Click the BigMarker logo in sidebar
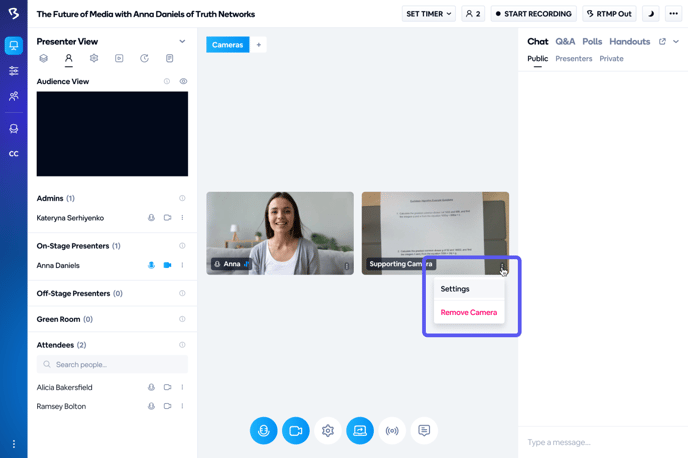Viewport: 688px width, 458px height. [14, 14]
